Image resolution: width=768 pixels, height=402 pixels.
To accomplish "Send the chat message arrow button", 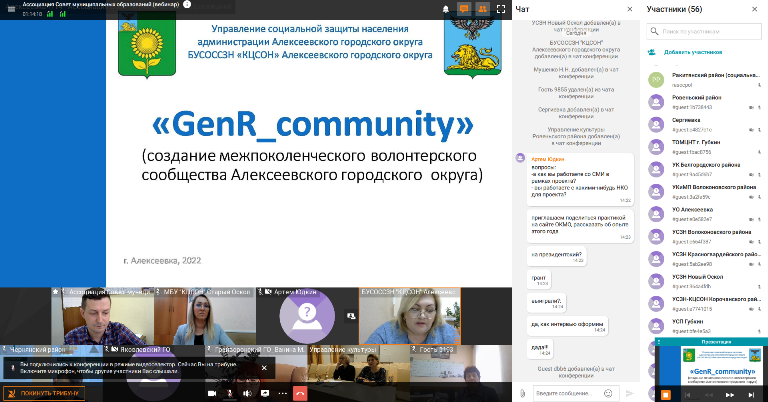I will pyautogui.click(x=630, y=393).
